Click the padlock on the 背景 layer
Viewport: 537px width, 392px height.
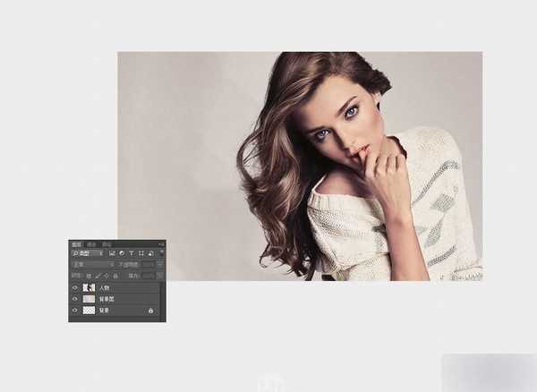(150, 311)
